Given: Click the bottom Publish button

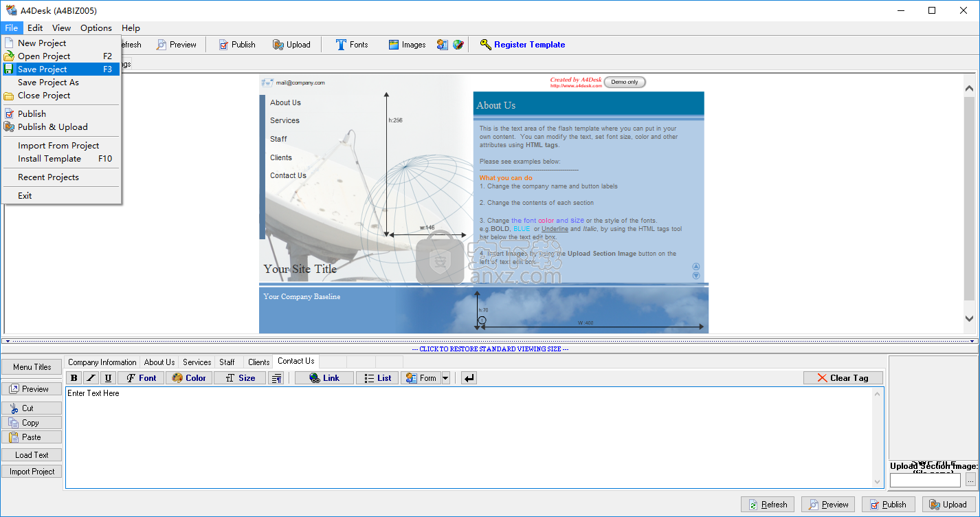Looking at the screenshot, I should click(x=889, y=505).
